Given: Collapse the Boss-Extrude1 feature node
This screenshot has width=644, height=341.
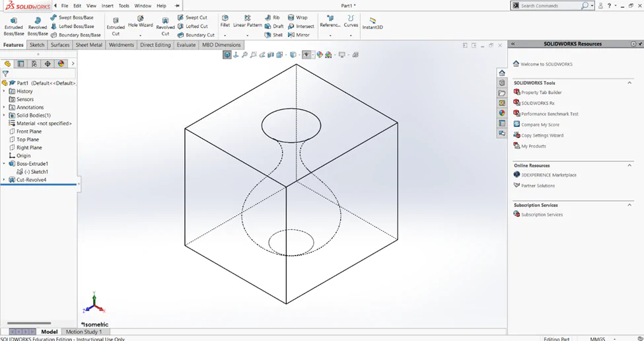Looking at the screenshot, I should [x=4, y=163].
